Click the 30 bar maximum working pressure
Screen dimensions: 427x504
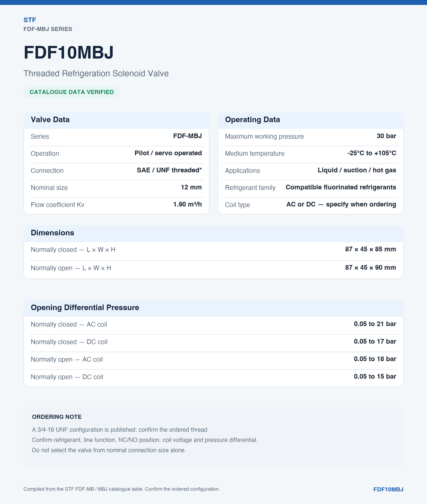point(386,136)
